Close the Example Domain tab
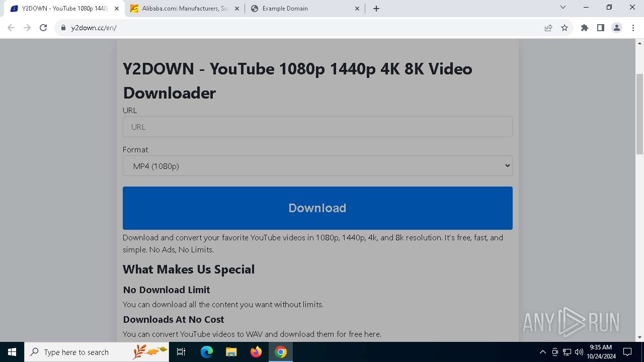Image resolution: width=644 pixels, height=362 pixels. click(x=358, y=9)
